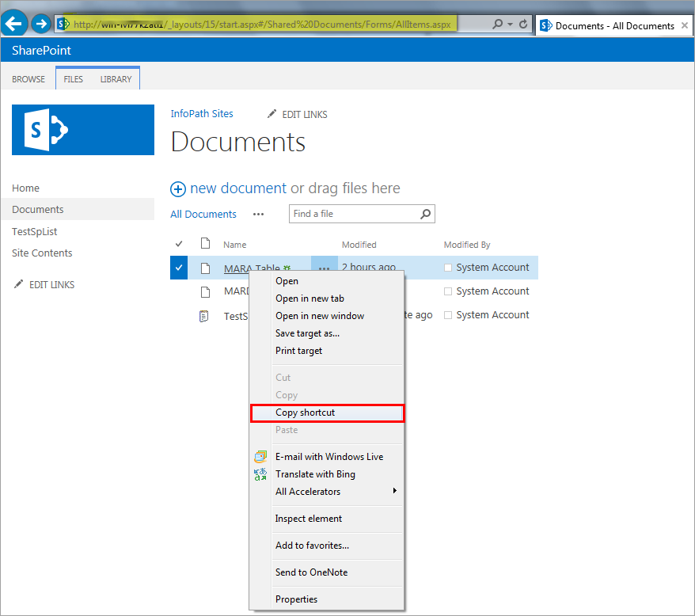The height and width of the screenshot is (616, 695).
Task: Click the magnifier icon in Find a file
Action: [x=426, y=214]
